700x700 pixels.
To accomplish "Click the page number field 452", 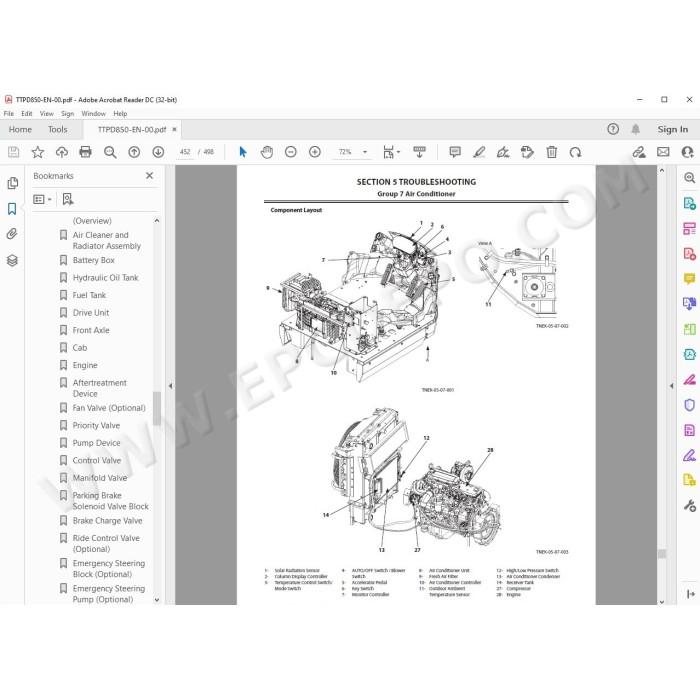I will click(x=185, y=152).
